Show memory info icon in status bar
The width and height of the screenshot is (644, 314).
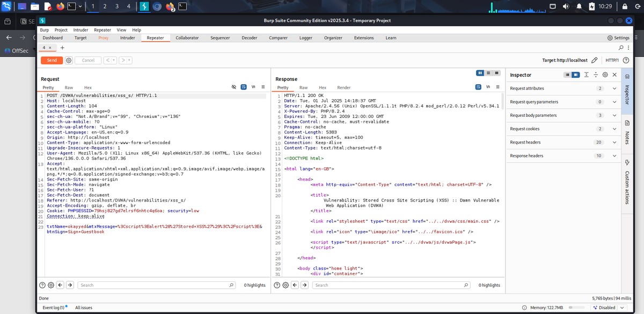523,308
